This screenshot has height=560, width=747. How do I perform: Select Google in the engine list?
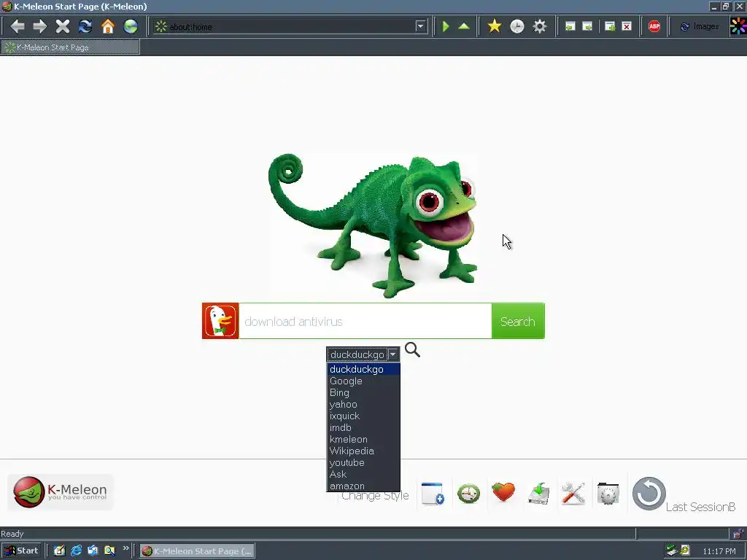pos(363,381)
